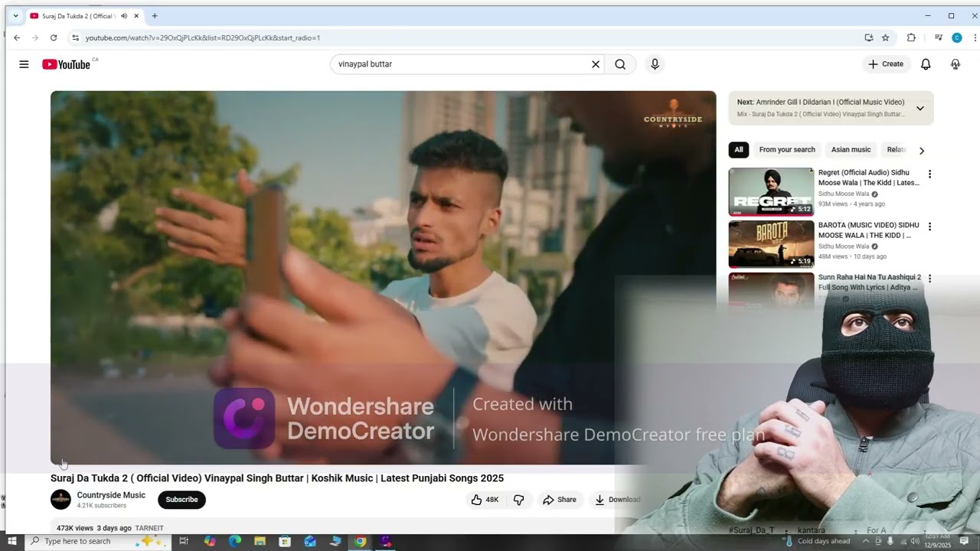
Task: Like the video with 48K thumbs up
Action: (485, 500)
